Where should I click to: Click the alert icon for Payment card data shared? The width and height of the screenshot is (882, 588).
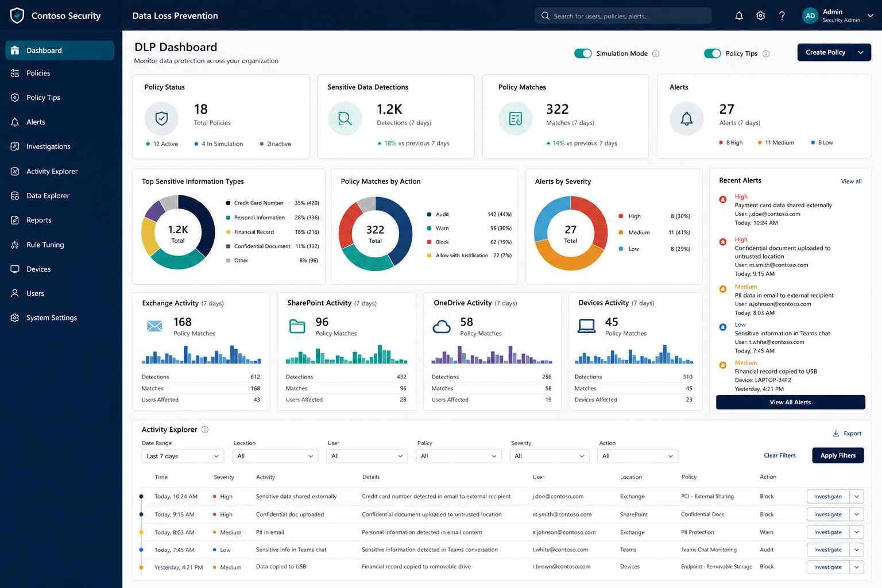[723, 199]
